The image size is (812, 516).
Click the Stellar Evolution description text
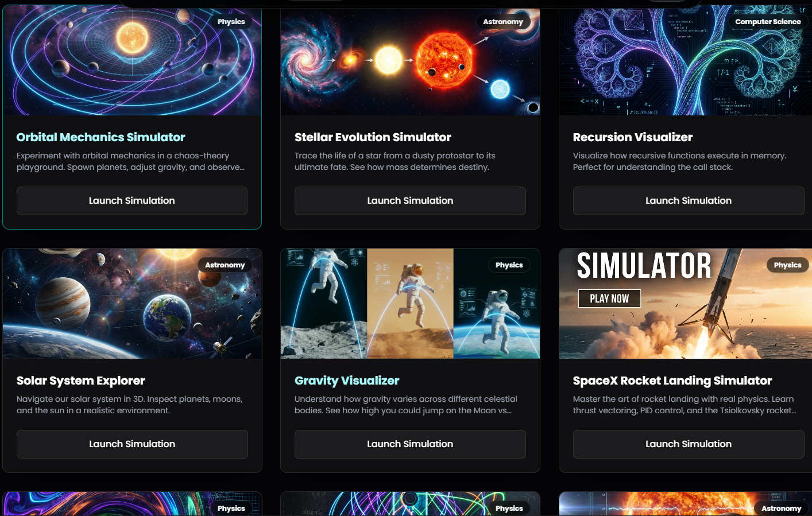point(395,161)
